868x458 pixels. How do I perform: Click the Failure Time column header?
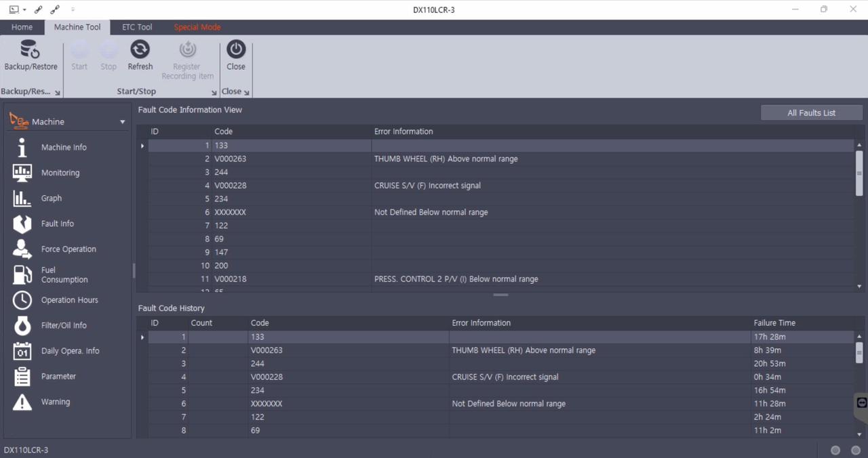[x=774, y=323]
